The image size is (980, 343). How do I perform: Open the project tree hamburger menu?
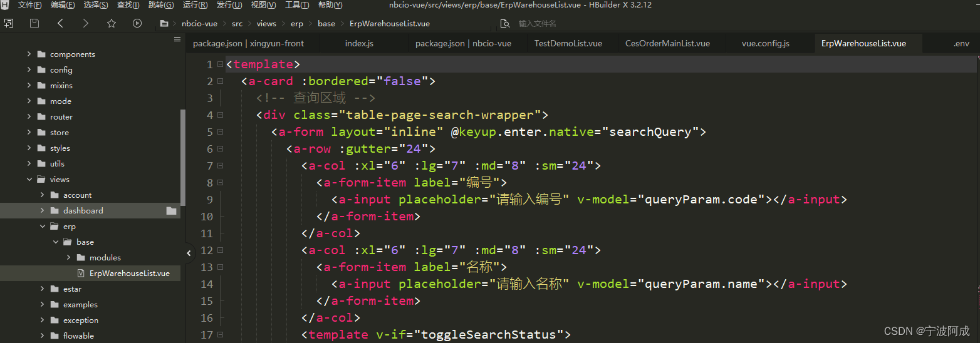tap(177, 39)
